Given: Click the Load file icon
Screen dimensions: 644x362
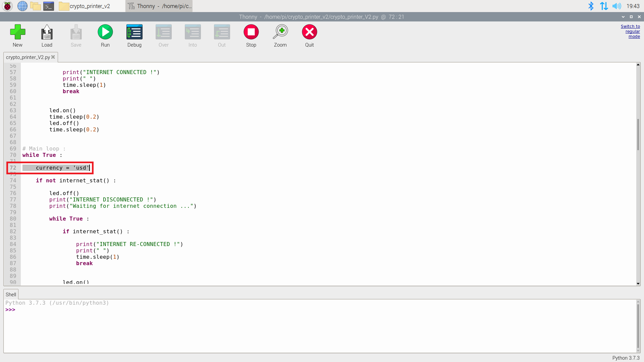Looking at the screenshot, I should 47,32.
